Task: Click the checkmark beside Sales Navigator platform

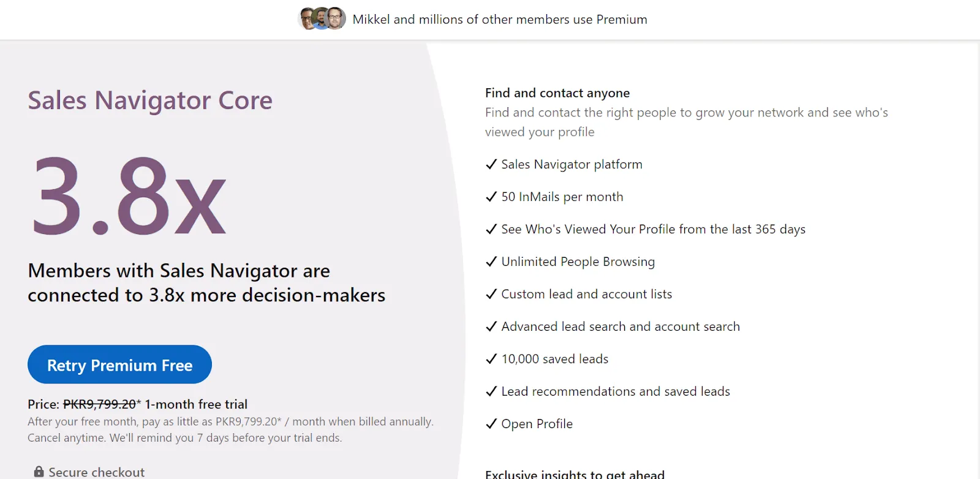Action: (490, 164)
